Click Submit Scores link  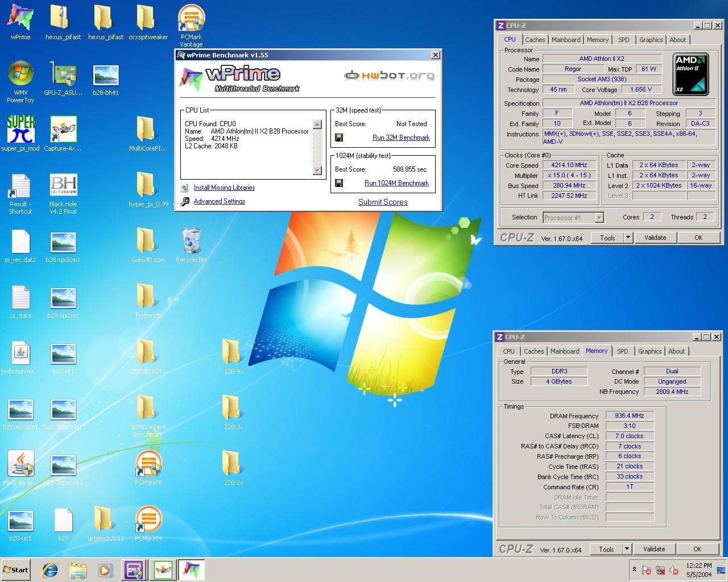point(383,202)
